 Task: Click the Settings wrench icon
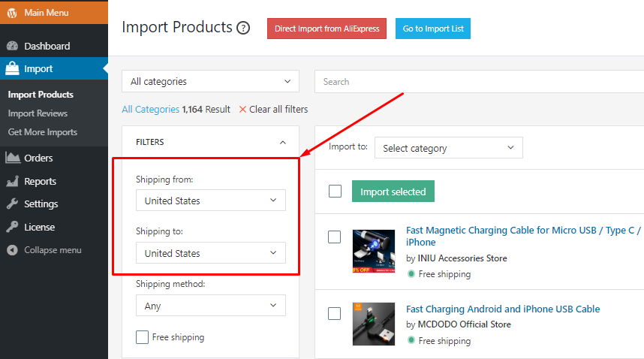click(12, 204)
